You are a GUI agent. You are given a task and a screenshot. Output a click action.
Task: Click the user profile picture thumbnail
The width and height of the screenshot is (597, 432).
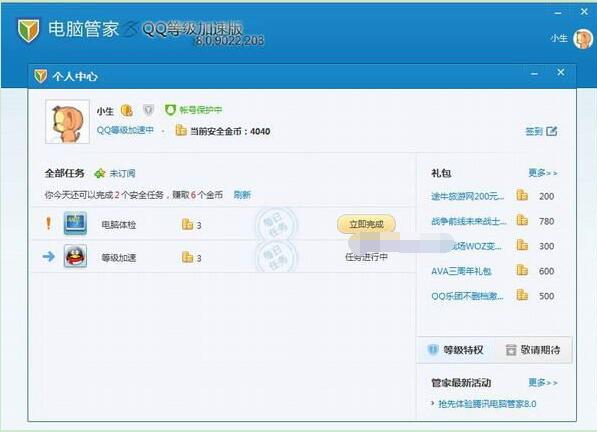pos(67,122)
